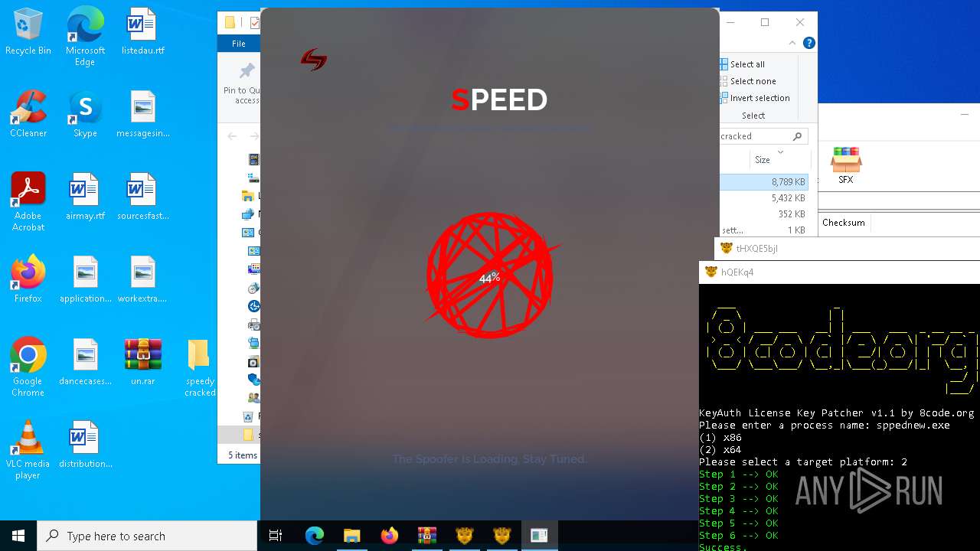Click the cracked search box in Explorer

point(763,136)
